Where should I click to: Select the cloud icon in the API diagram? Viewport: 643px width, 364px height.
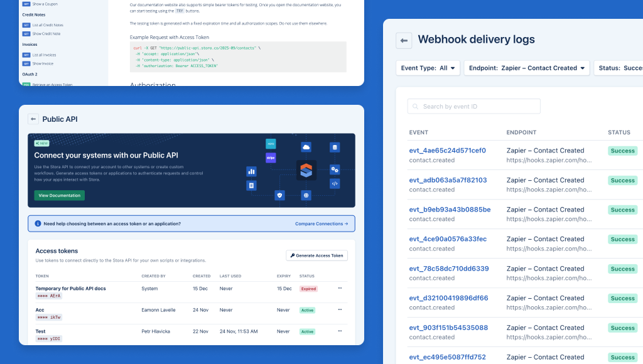pos(306,147)
